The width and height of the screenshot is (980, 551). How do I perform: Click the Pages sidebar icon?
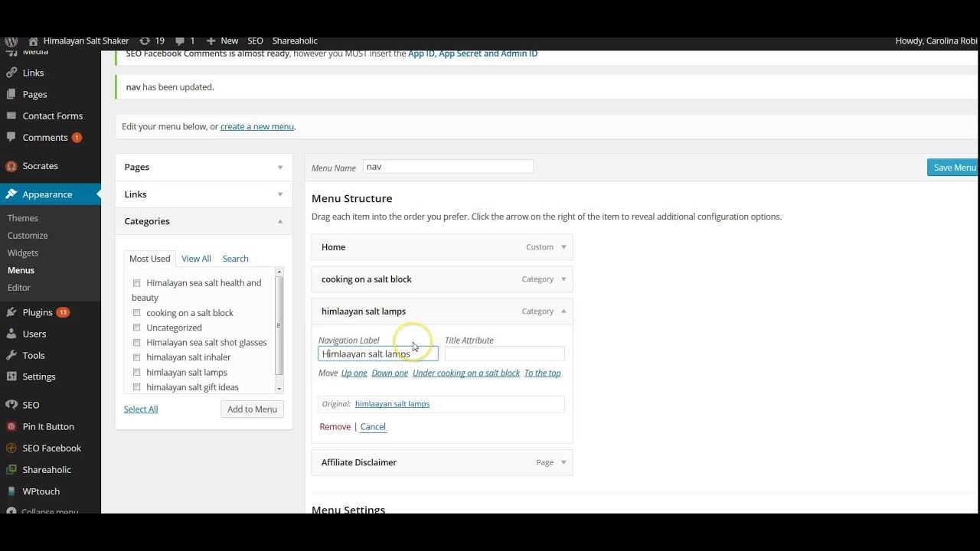coord(11,94)
